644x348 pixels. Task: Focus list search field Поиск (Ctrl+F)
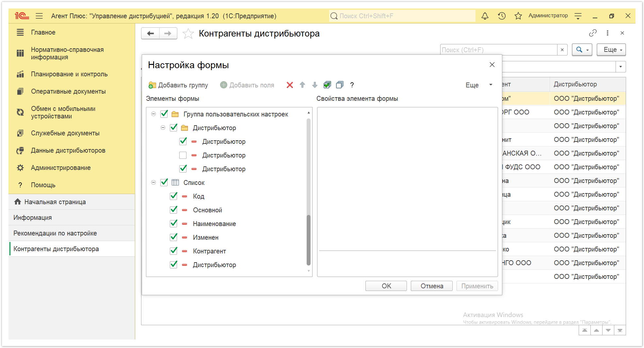[x=499, y=50]
